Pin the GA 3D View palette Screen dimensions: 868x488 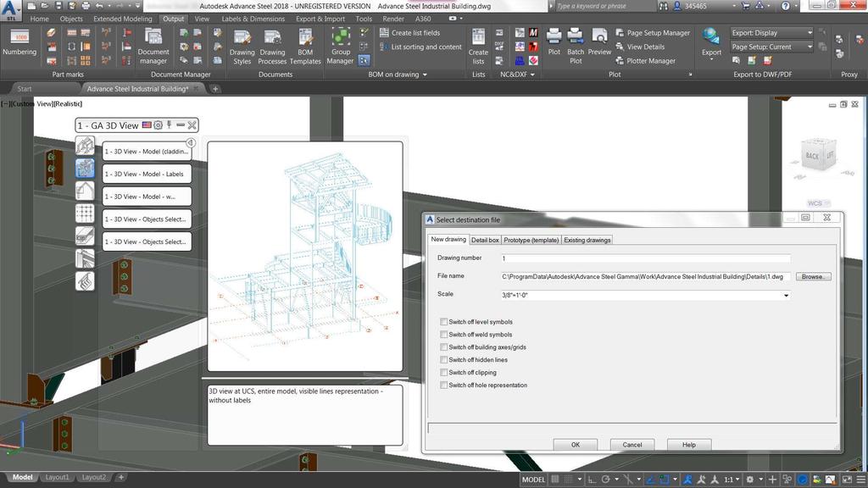(170, 125)
